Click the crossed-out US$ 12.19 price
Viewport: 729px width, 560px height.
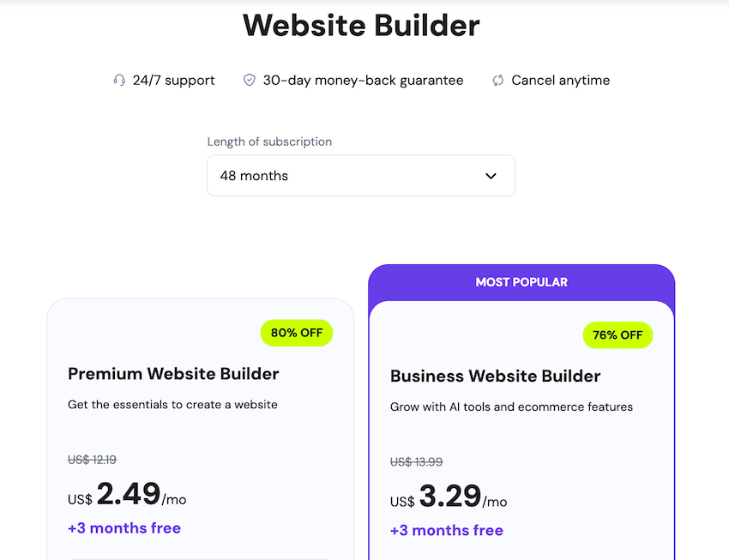point(92,460)
